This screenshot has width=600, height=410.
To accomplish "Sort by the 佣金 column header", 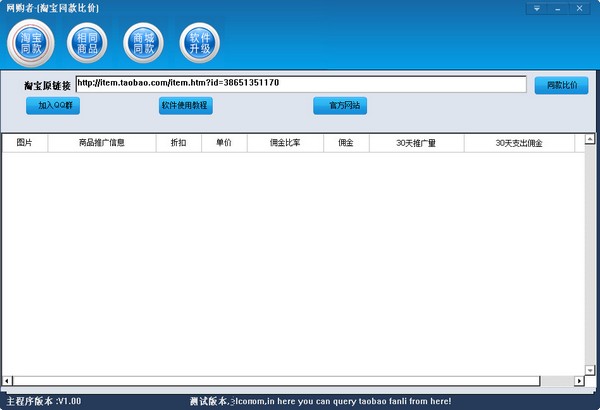I will [346, 143].
